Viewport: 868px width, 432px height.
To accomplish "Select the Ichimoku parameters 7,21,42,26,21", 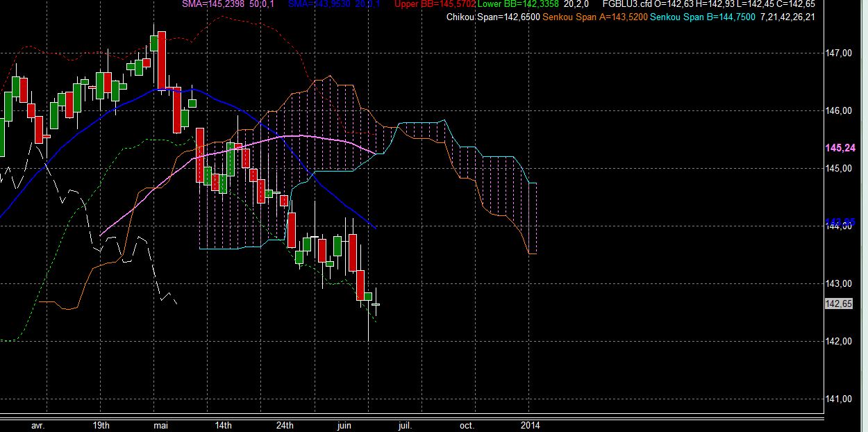I will (x=789, y=16).
